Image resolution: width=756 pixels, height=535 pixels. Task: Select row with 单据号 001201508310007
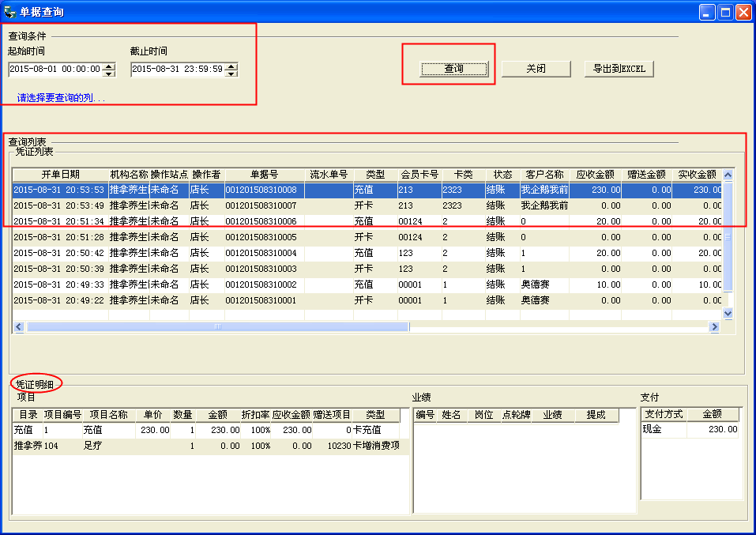pos(367,205)
